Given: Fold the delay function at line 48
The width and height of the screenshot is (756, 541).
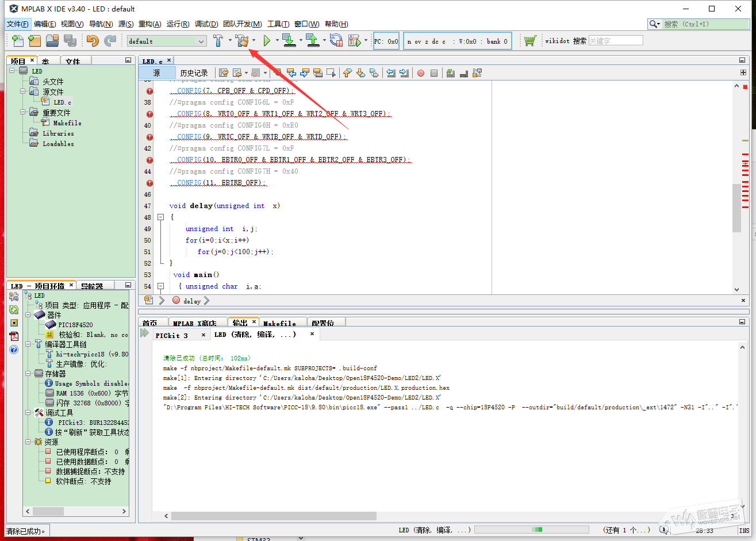Looking at the screenshot, I should (160, 217).
